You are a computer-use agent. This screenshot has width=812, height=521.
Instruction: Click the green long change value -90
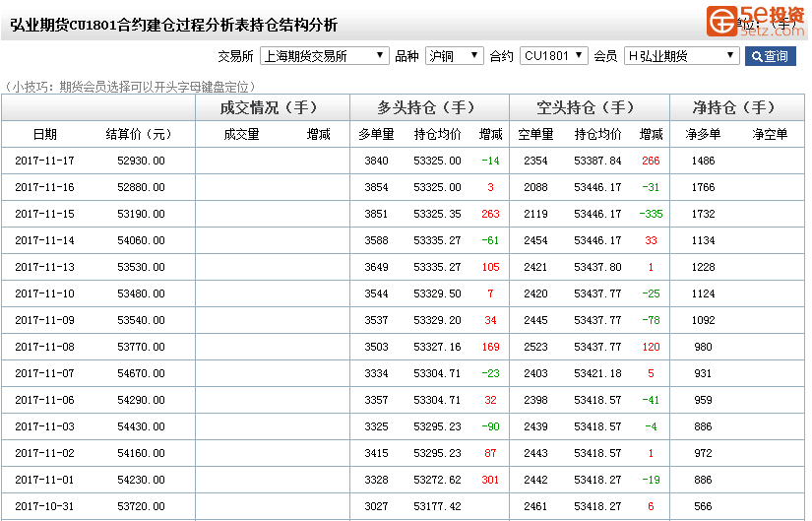[490, 426]
